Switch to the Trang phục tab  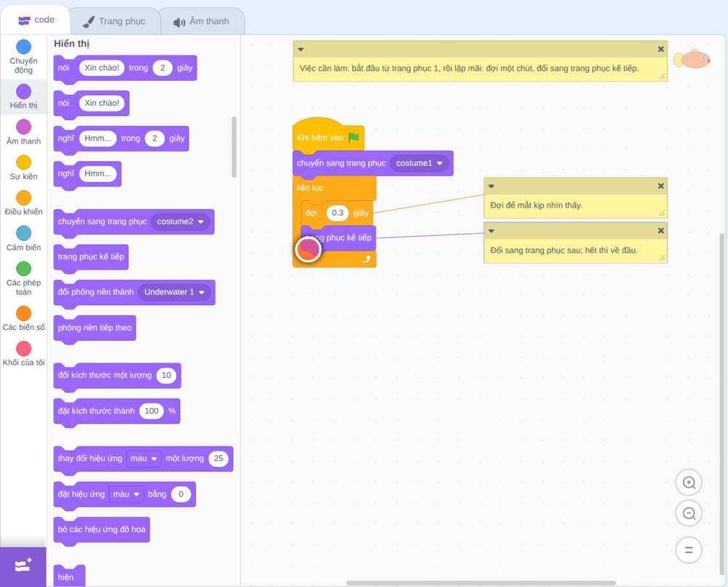tap(114, 21)
